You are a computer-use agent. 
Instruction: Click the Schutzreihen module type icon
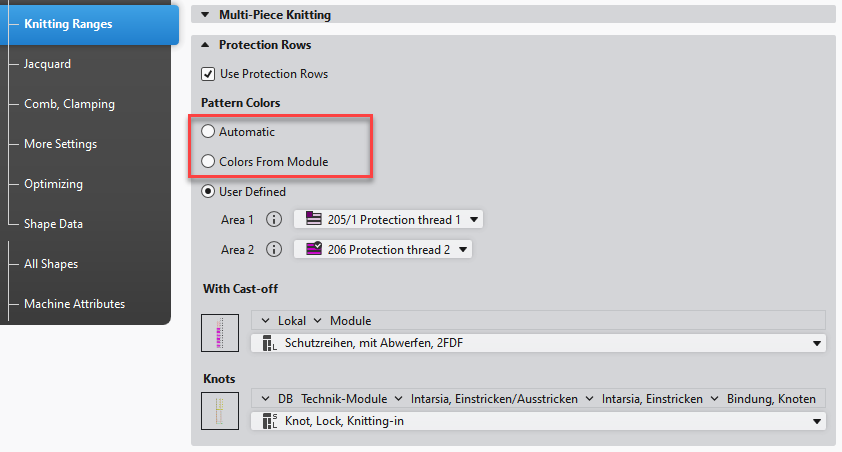[x=268, y=344]
